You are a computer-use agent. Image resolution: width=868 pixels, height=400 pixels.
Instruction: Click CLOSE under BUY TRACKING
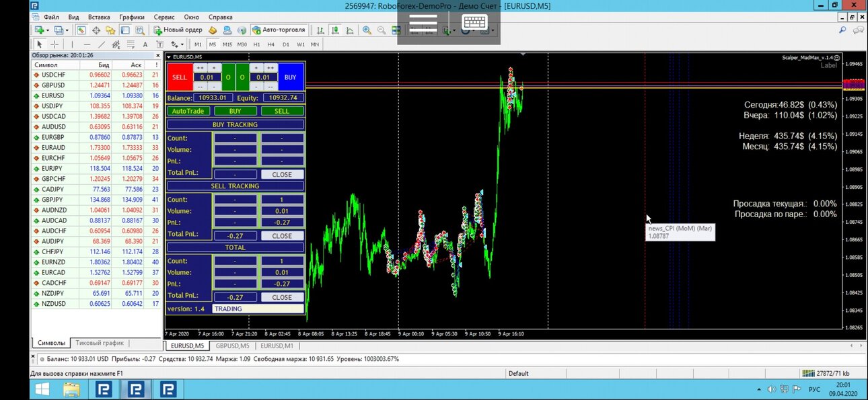[282, 174]
